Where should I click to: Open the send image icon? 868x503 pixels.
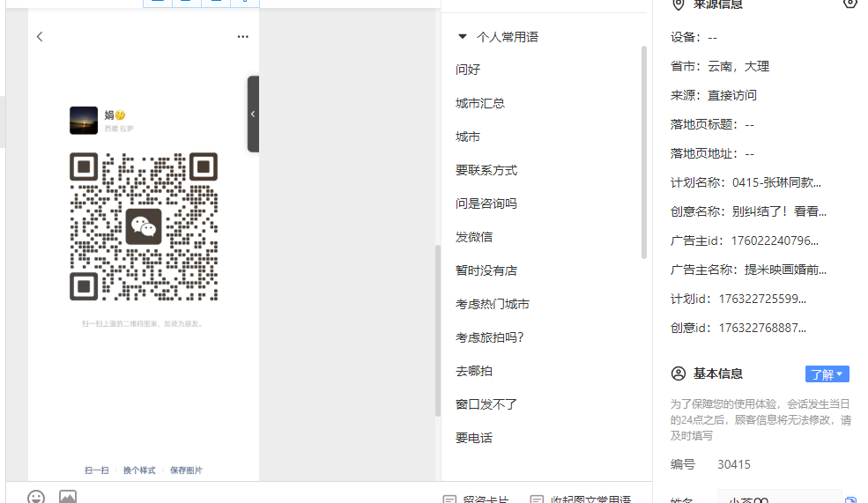click(68, 497)
